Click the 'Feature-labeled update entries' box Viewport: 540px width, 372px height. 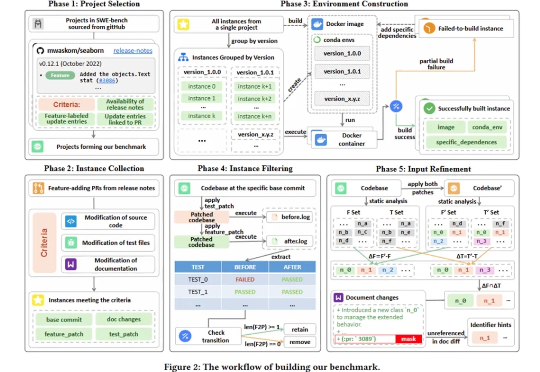pyautogui.click(x=66, y=119)
